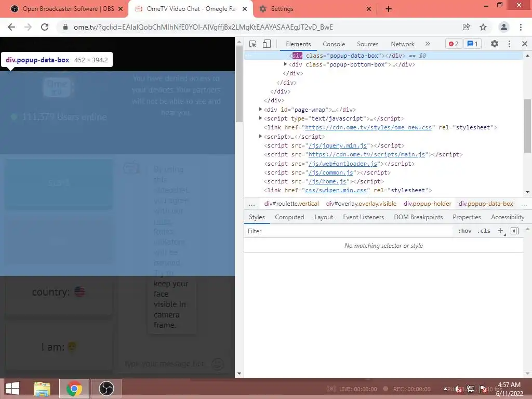Click the red error count badge
Screen dimensions: 532x399
coord(454,44)
